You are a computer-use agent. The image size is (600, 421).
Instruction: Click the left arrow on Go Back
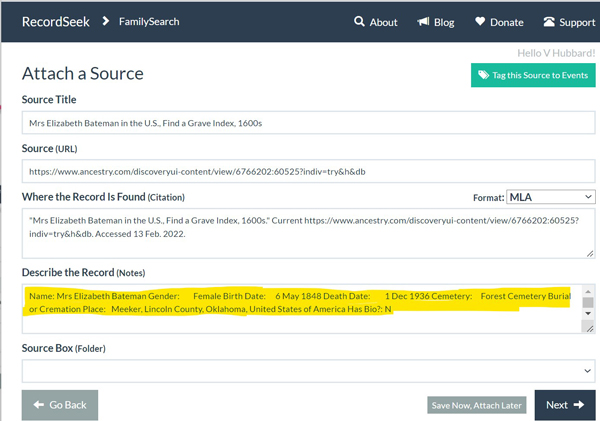click(39, 405)
